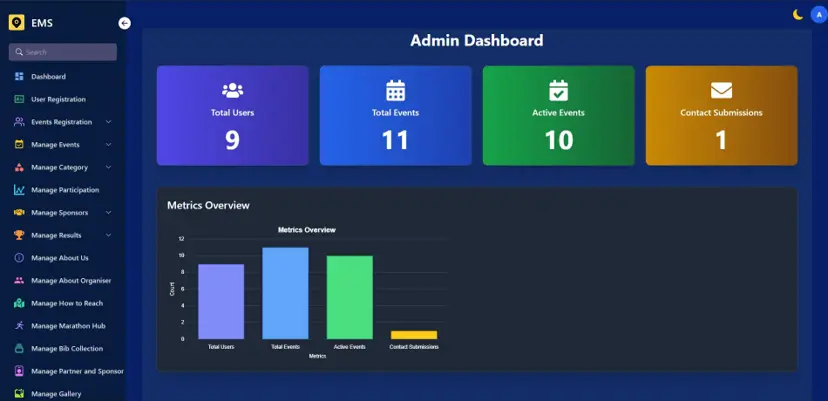Select Manage Marathon Hub label
This screenshot has height=401, width=828.
tap(68, 326)
